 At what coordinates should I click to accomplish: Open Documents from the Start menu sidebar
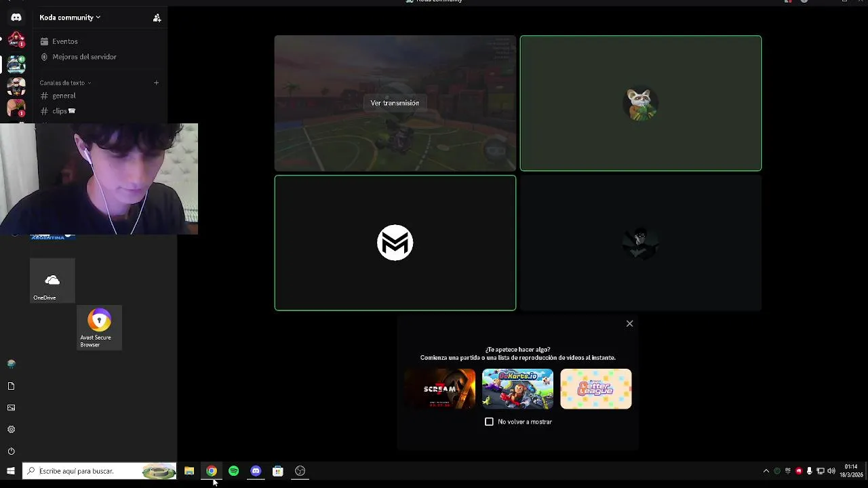pyautogui.click(x=11, y=386)
